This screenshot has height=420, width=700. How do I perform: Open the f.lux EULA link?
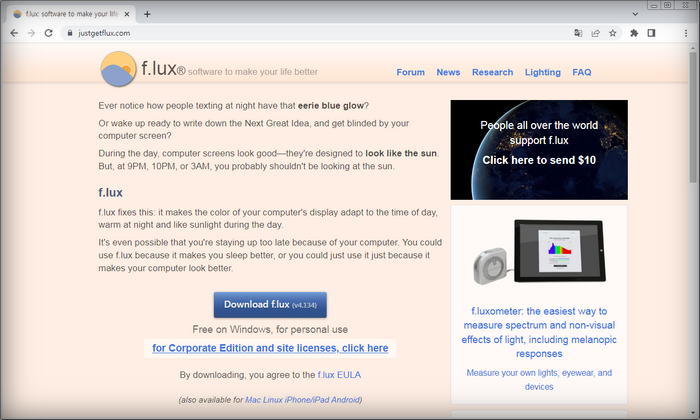pyautogui.click(x=339, y=375)
